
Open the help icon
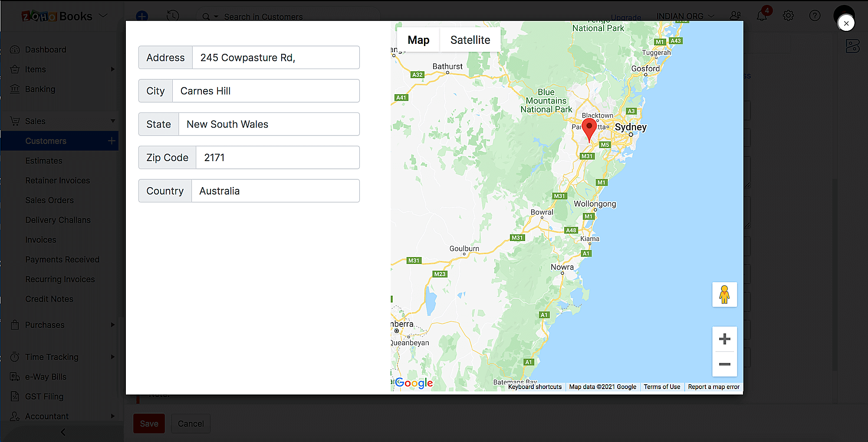click(815, 16)
